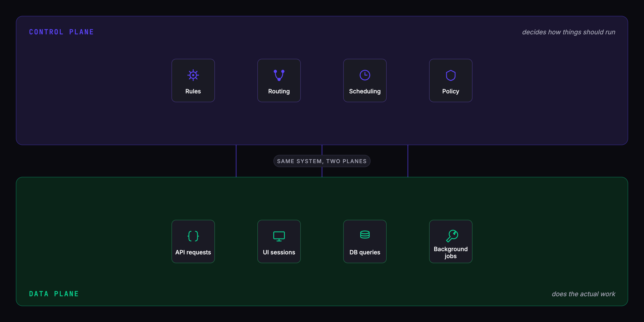Screen dimensions: 644x322
Task: Click the Scheduling clock icon
Action: point(365,75)
